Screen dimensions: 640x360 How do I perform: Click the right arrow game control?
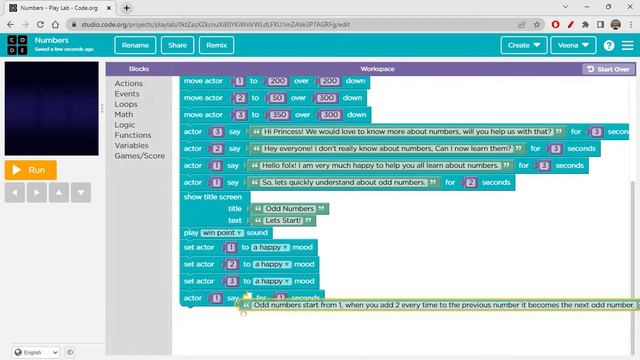pyautogui.click(x=37, y=192)
